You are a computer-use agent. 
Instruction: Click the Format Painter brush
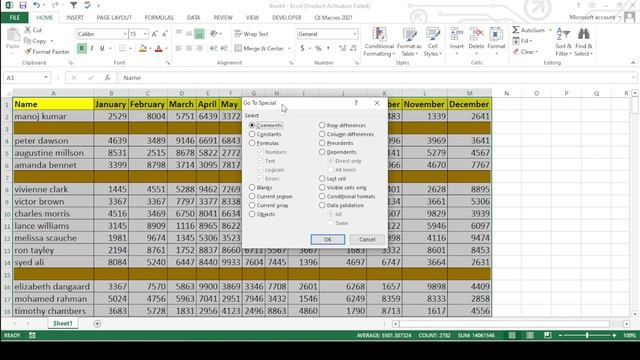pyautogui.click(x=28, y=51)
